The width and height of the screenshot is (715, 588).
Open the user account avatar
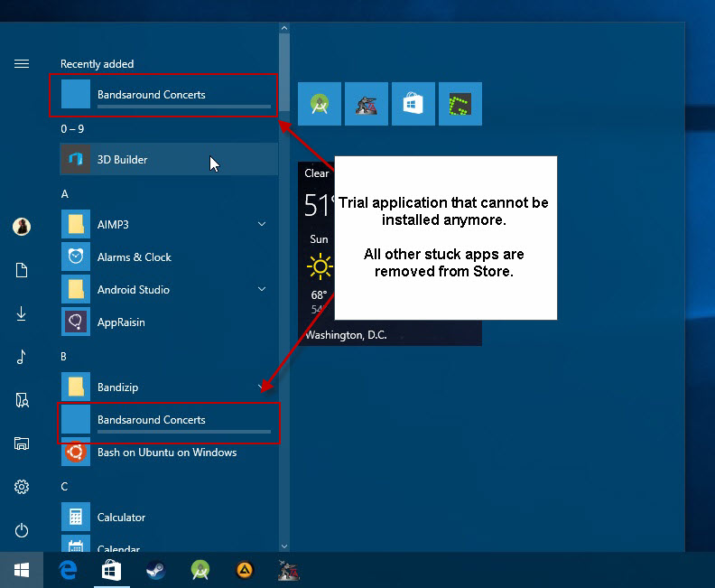tap(22, 227)
